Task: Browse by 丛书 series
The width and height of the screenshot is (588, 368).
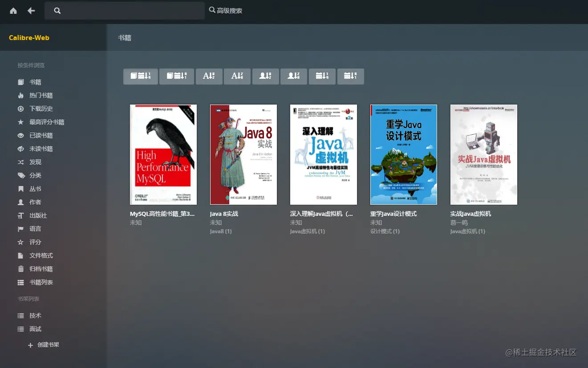Action: coord(35,189)
